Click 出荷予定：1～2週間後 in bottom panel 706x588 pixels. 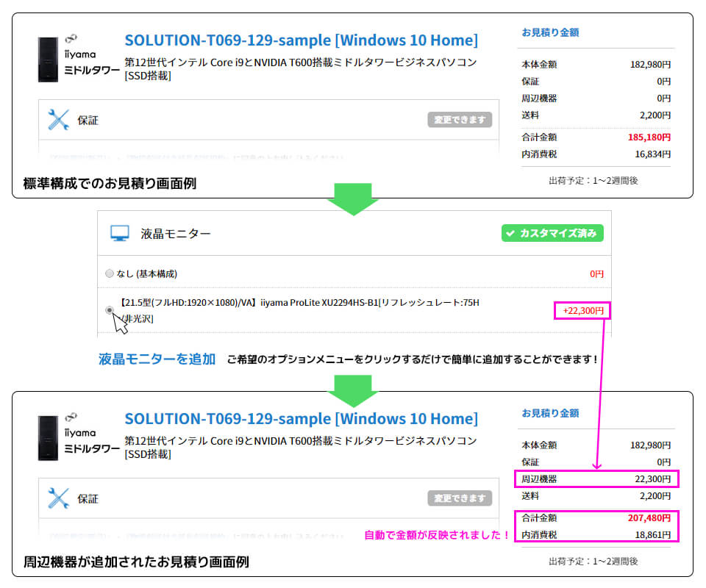[x=593, y=562]
